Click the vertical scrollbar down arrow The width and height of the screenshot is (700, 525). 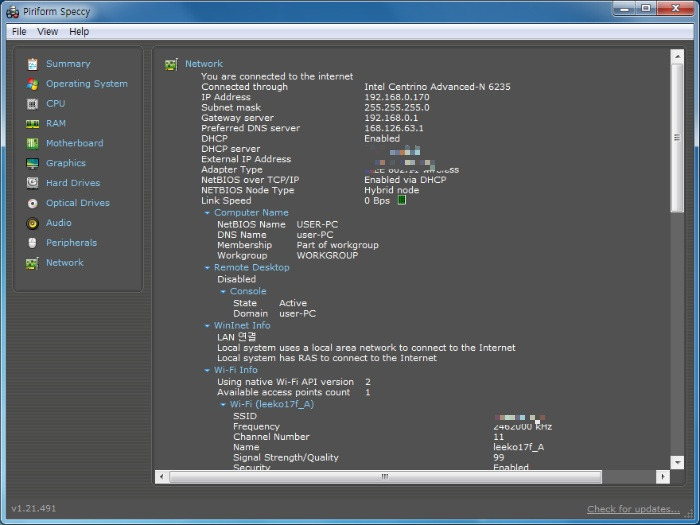677,462
